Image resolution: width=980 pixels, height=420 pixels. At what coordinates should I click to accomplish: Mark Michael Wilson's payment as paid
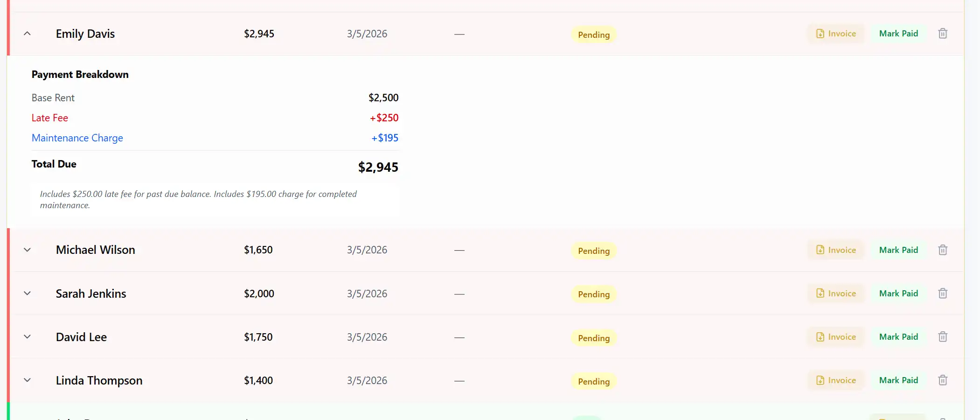point(898,250)
